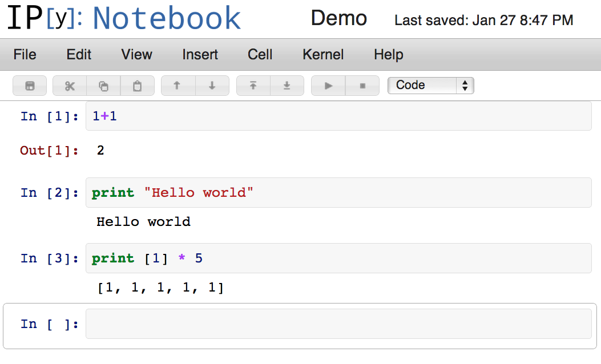Open the File menu
Screen dimensions: 601x364
pyautogui.click(x=25, y=55)
